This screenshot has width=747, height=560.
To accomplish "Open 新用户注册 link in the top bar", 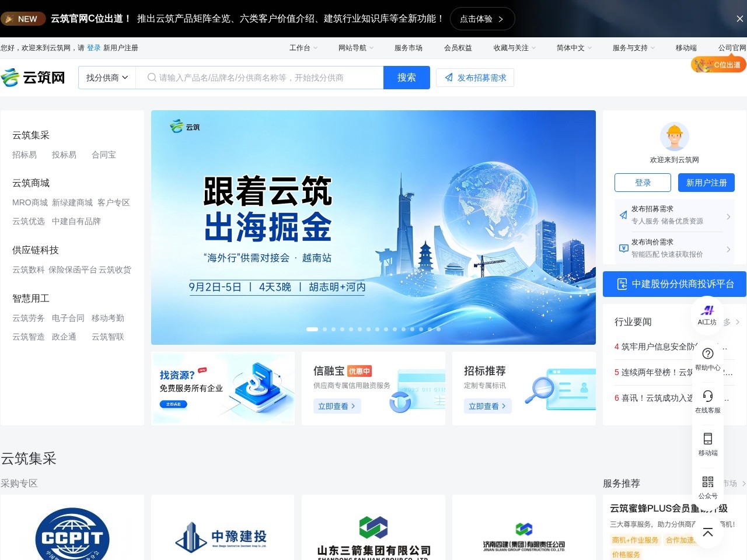I will [x=121, y=48].
